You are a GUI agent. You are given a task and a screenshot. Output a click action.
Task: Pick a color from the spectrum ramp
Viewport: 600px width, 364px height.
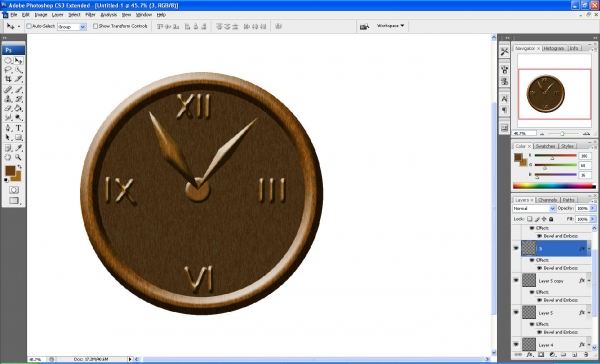point(554,186)
